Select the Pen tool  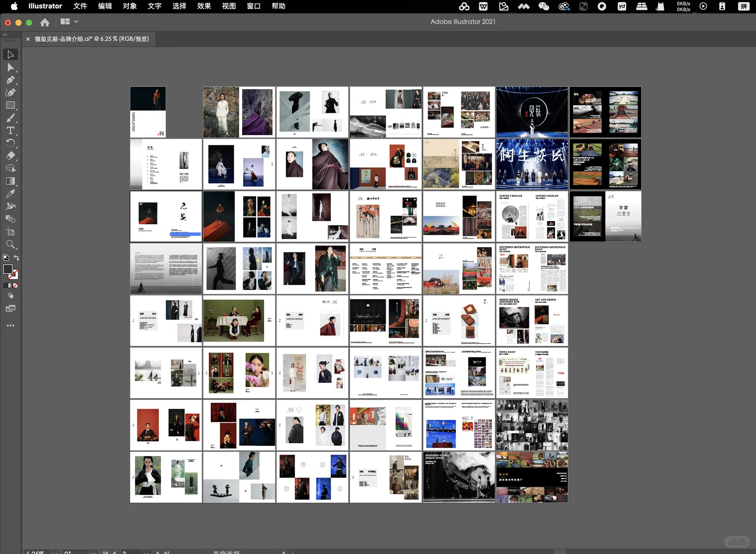(x=10, y=80)
